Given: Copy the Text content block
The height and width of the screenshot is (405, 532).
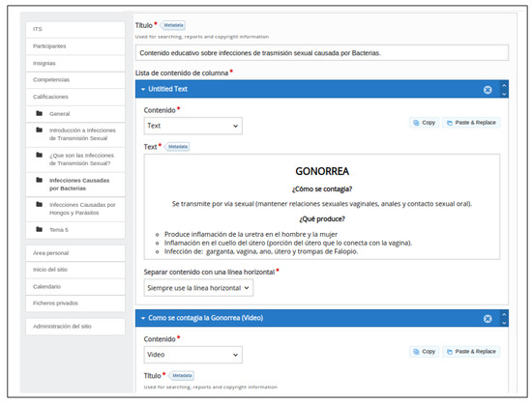Looking at the screenshot, I should (424, 123).
